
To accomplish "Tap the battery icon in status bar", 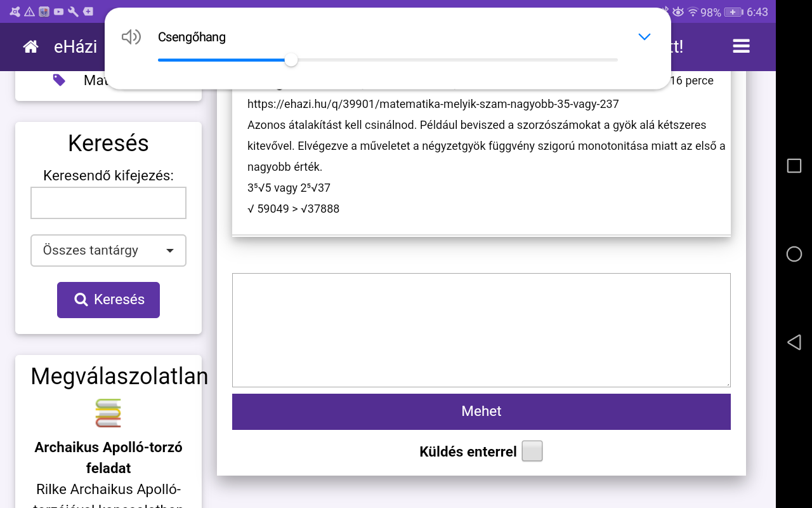I will click(733, 12).
